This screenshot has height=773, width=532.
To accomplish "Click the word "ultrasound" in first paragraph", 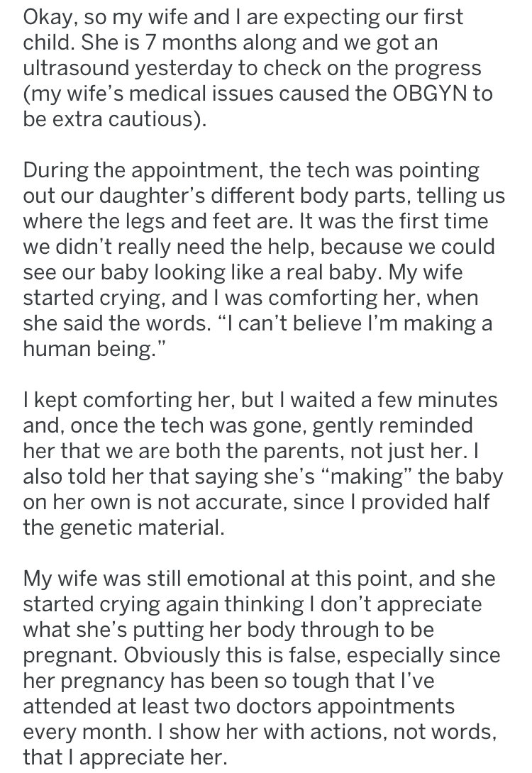I will (x=76, y=68).
